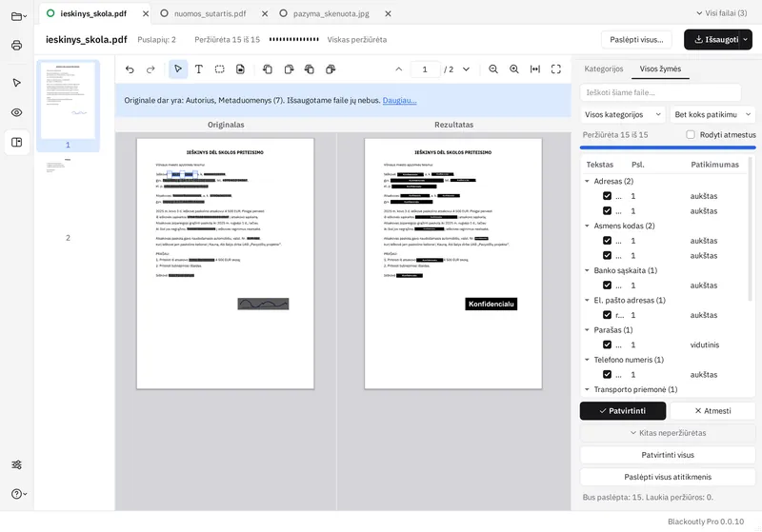Viewport: 762px width, 532px height.
Task: Click the Patvirtinti confirm button
Action: pos(623,410)
